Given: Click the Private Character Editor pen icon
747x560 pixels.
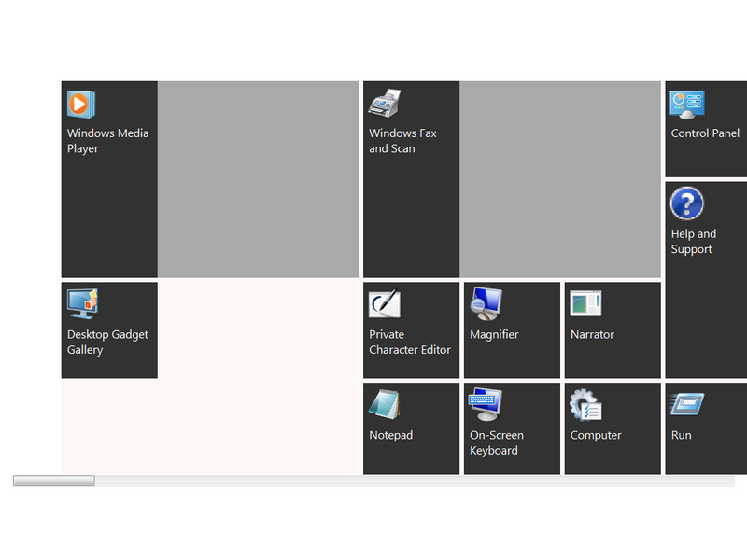Looking at the screenshot, I should point(385,303).
